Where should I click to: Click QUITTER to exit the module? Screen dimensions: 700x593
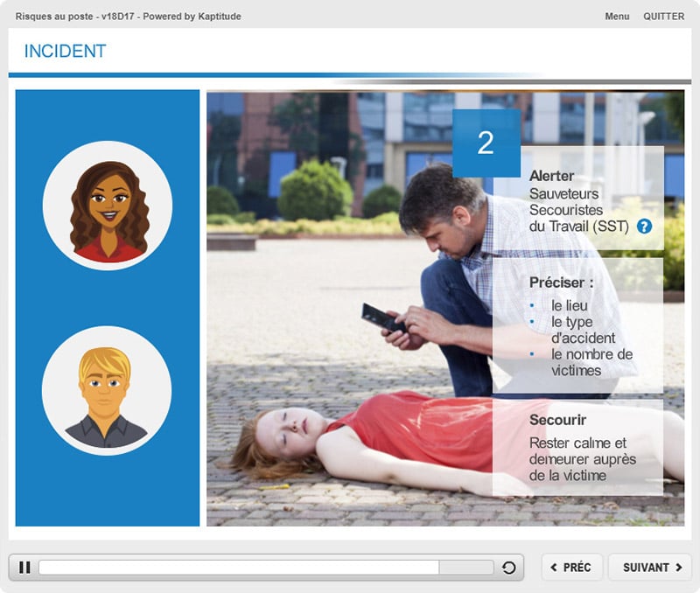(664, 17)
